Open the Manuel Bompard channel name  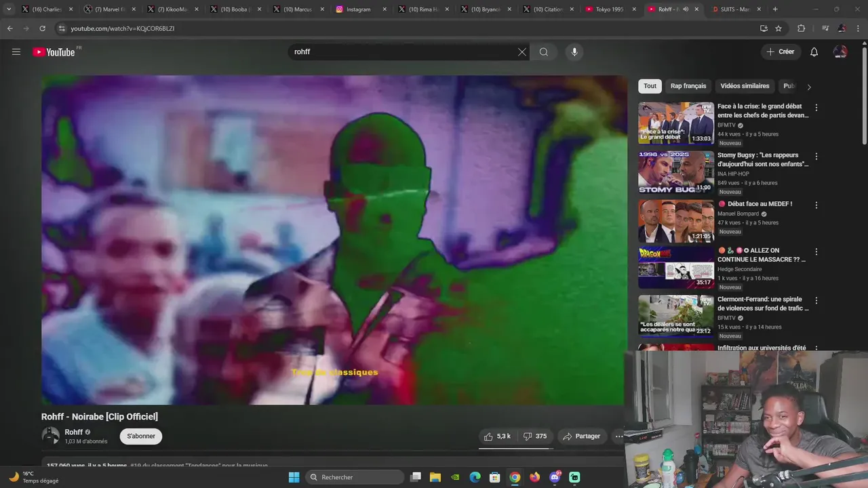(738, 214)
